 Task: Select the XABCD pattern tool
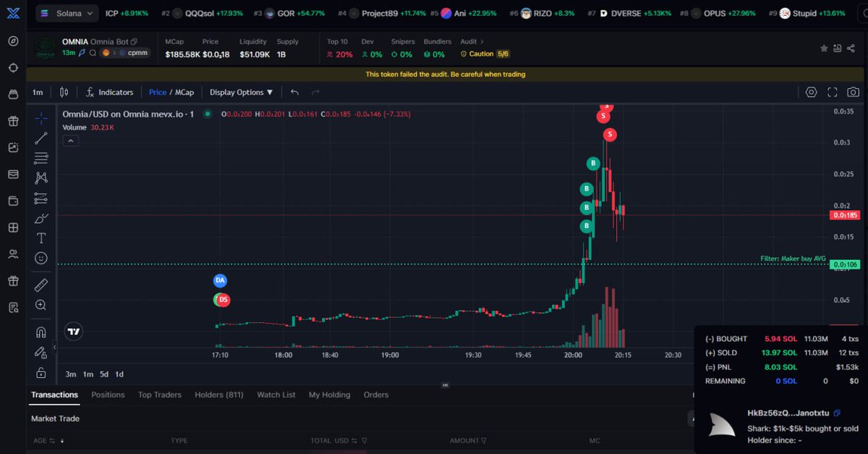41,177
